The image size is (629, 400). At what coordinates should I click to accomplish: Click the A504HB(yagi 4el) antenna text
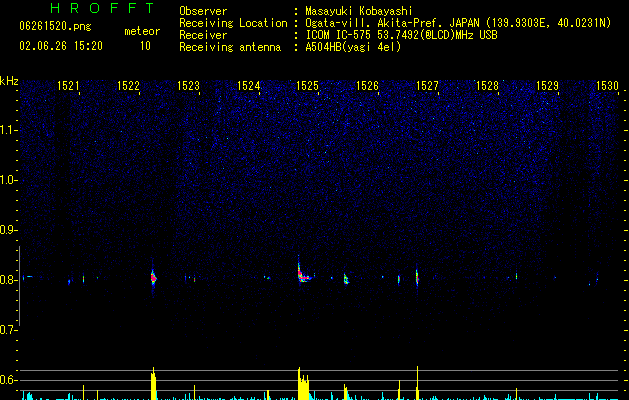353,47
